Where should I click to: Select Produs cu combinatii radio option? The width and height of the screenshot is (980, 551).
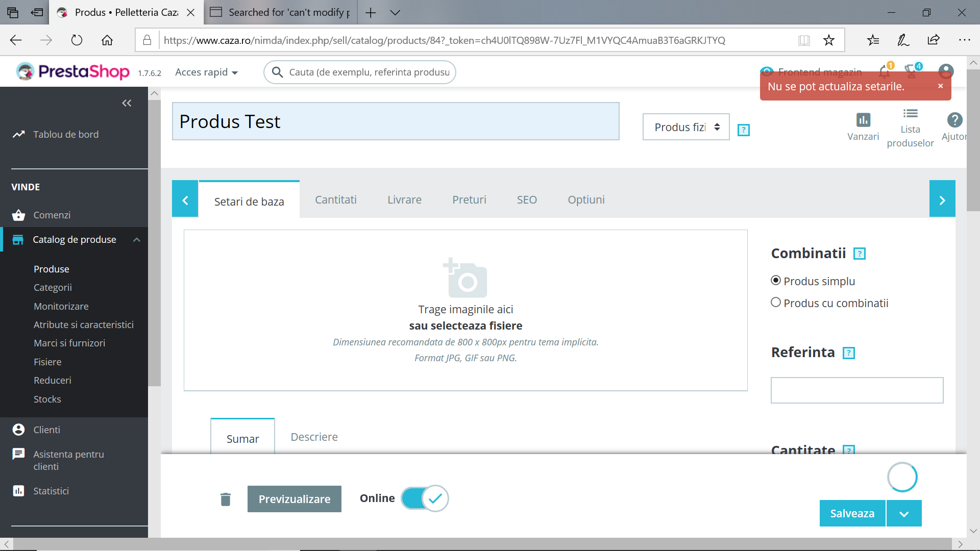click(776, 303)
